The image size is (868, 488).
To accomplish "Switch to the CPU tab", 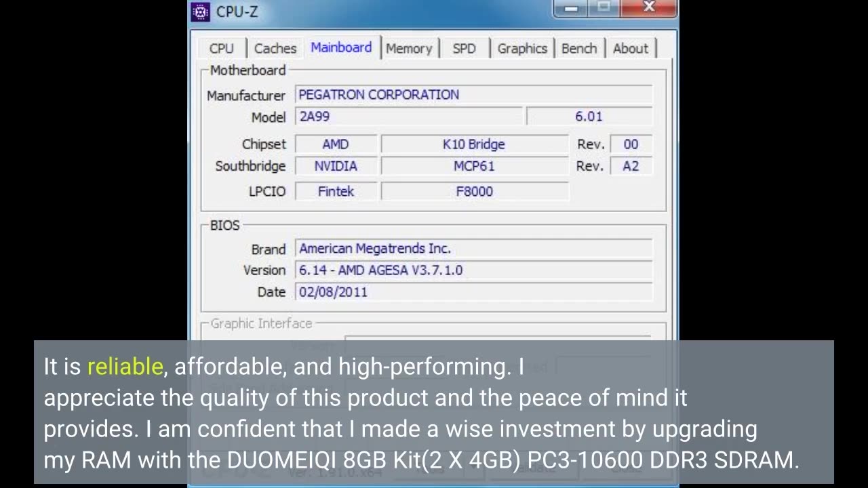I will click(222, 48).
